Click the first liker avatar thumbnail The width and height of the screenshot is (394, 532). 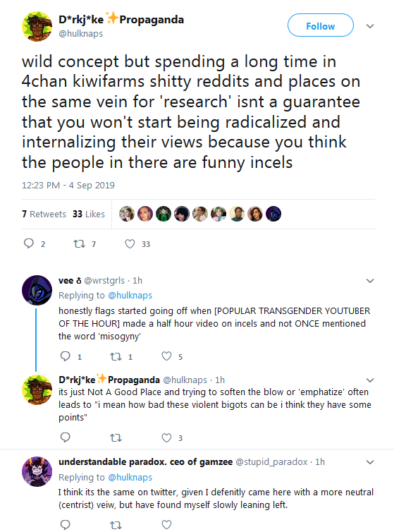click(x=127, y=214)
